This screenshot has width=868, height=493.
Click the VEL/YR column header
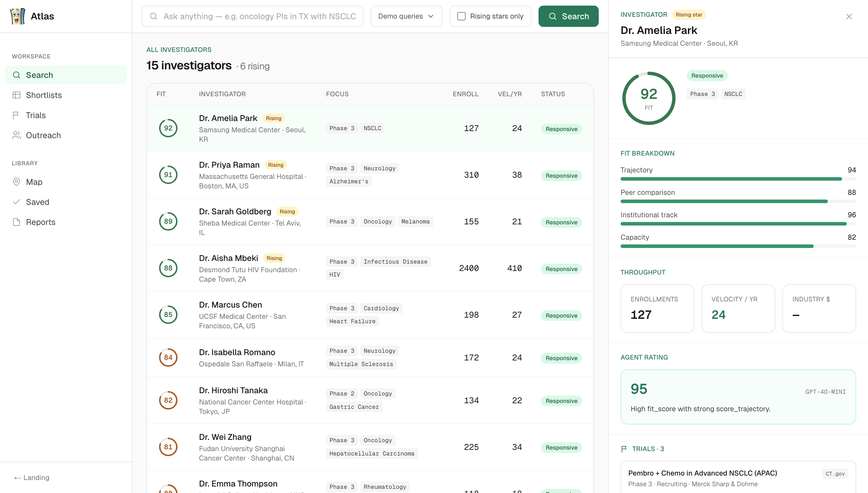coord(510,94)
